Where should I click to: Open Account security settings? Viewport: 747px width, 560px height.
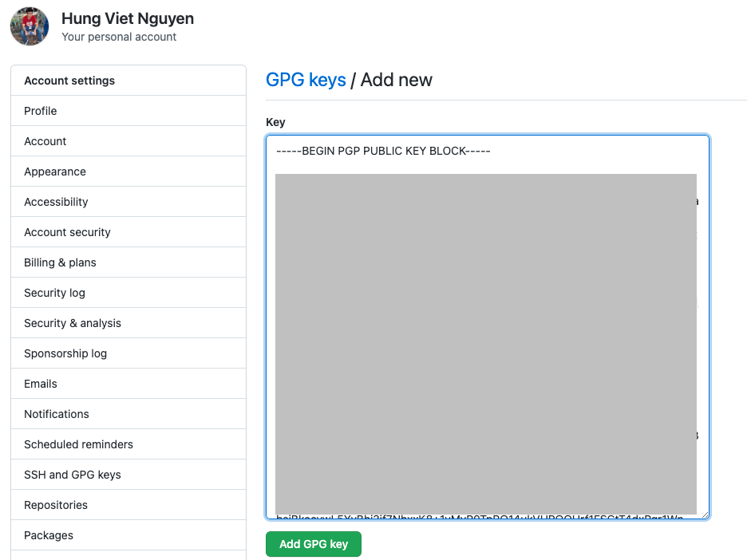pos(66,231)
